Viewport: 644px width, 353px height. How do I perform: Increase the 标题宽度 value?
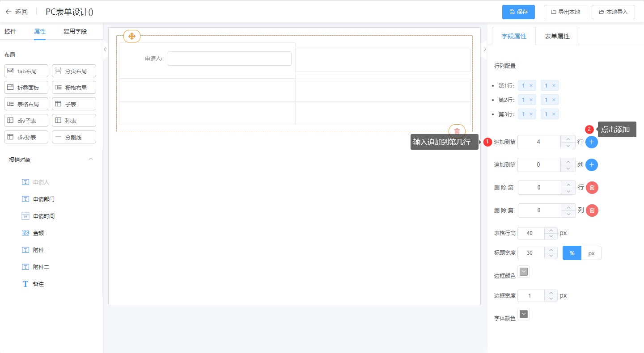point(551,250)
